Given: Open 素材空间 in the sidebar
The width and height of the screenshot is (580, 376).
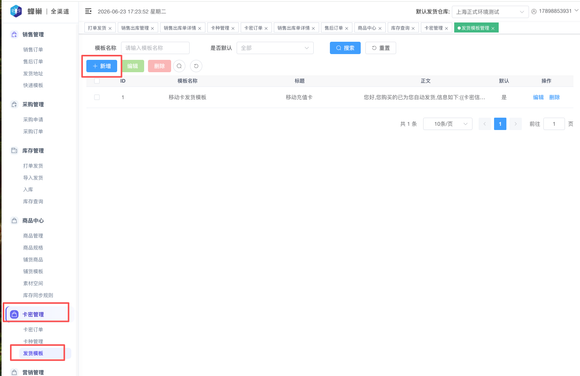Looking at the screenshot, I should click(x=33, y=283).
